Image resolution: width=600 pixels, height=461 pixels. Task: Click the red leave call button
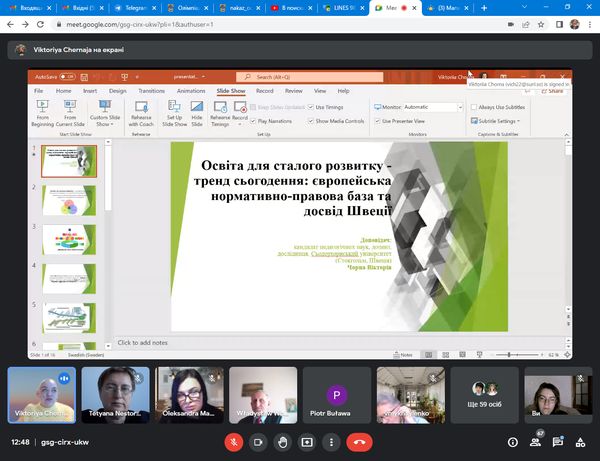click(359, 441)
